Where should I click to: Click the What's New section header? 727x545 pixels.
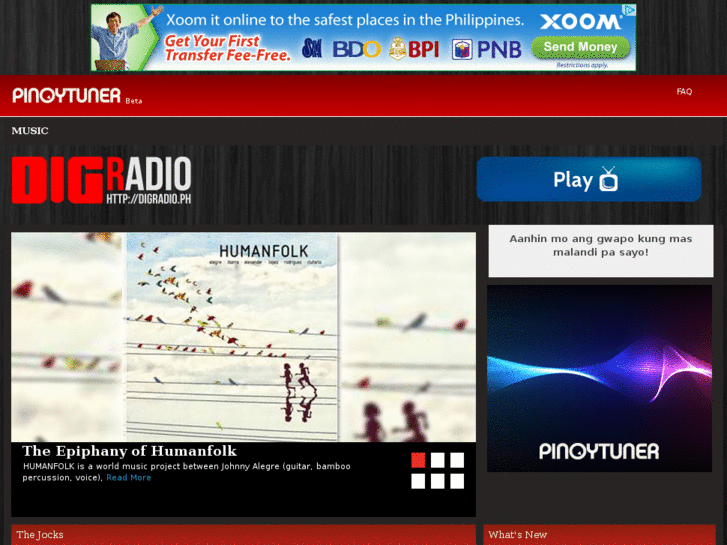599,535
